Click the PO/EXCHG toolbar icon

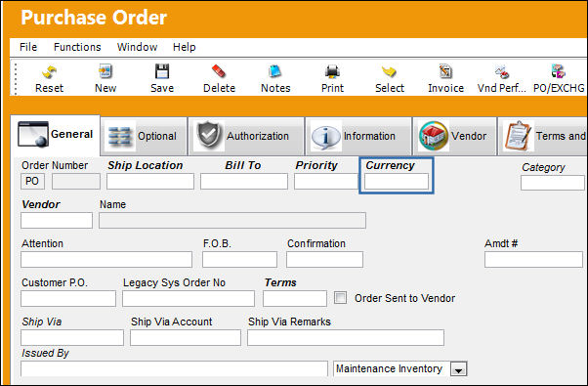click(x=559, y=71)
